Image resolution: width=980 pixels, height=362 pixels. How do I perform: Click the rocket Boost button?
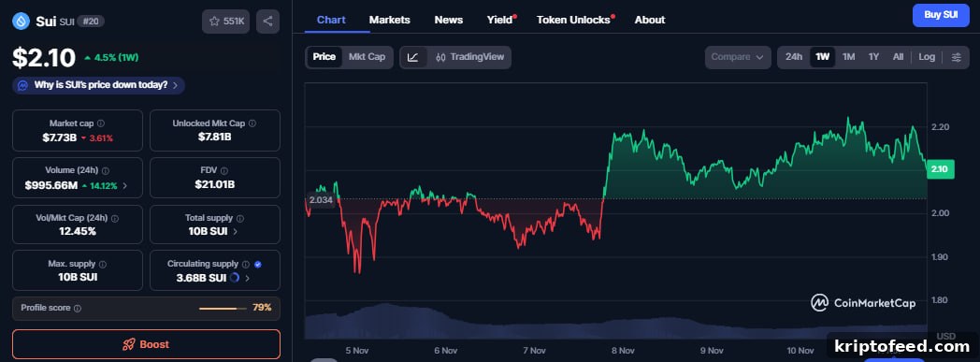coord(146,344)
